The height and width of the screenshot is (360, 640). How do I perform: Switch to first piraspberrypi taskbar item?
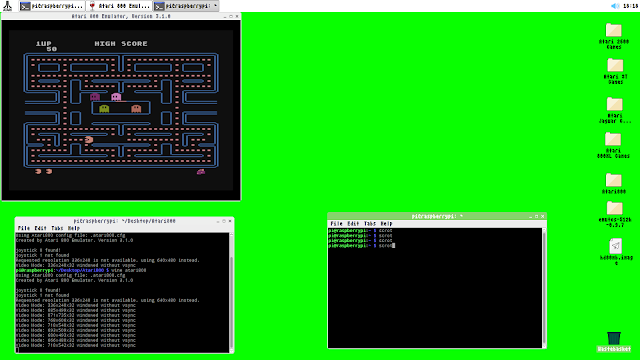click(x=52, y=6)
